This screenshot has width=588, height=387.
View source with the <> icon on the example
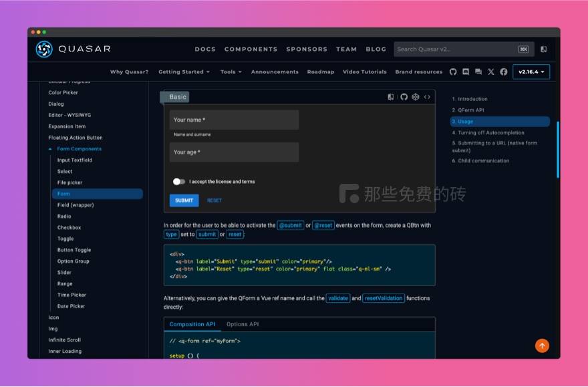click(x=426, y=97)
